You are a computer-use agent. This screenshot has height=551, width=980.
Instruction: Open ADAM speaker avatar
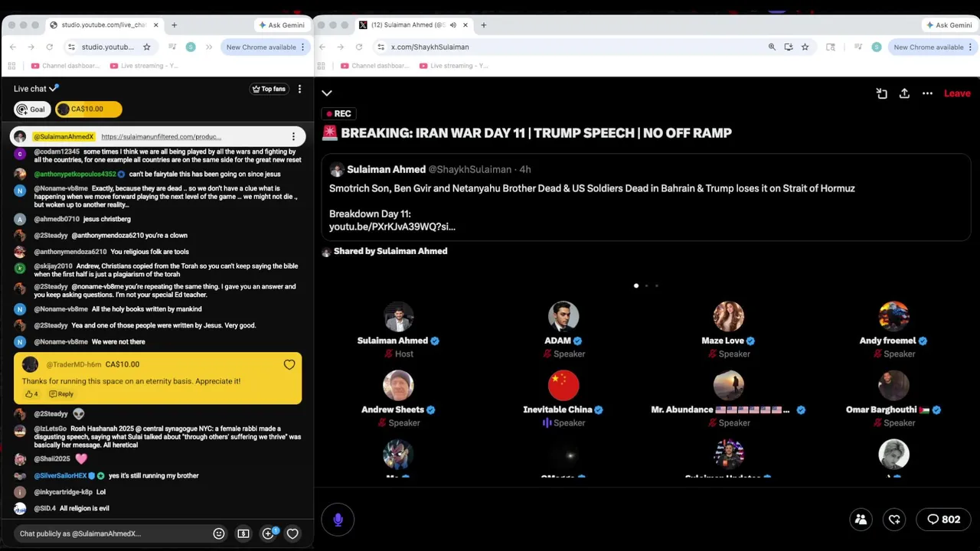563,317
